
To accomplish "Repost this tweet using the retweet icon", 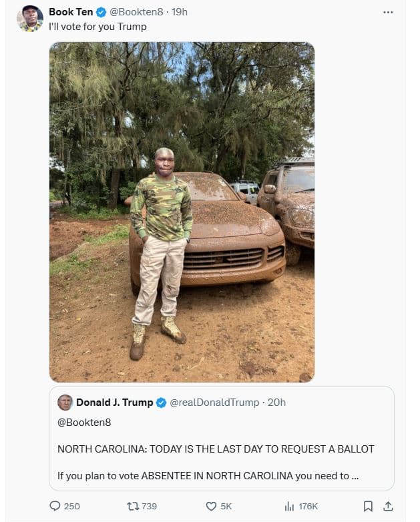I will [x=132, y=506].
